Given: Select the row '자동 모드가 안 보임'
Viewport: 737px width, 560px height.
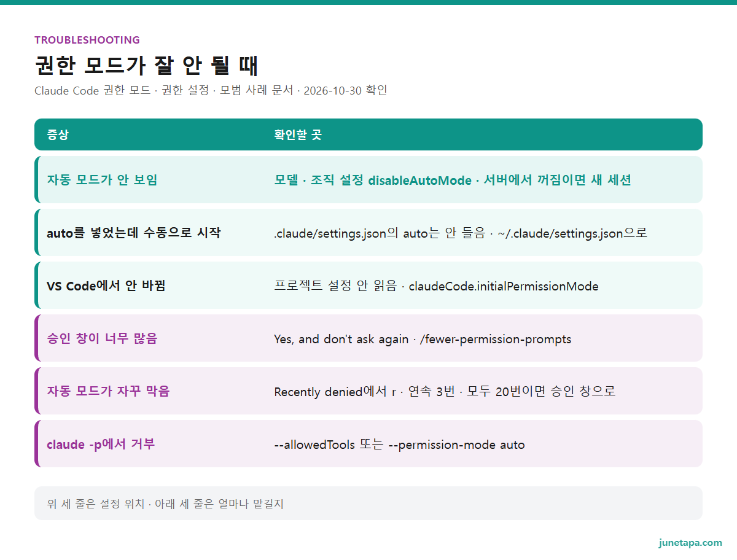Looking at the screenshot, I should (368, 179).
